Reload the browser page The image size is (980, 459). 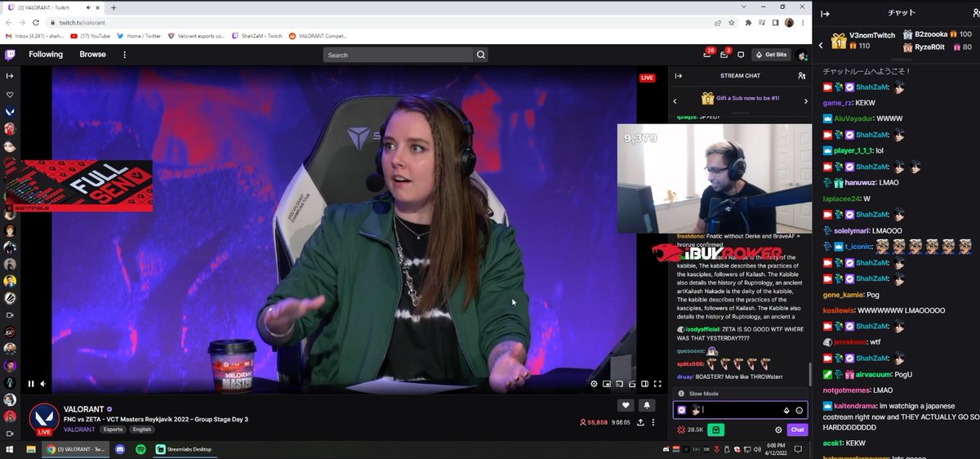coord(37,23)
